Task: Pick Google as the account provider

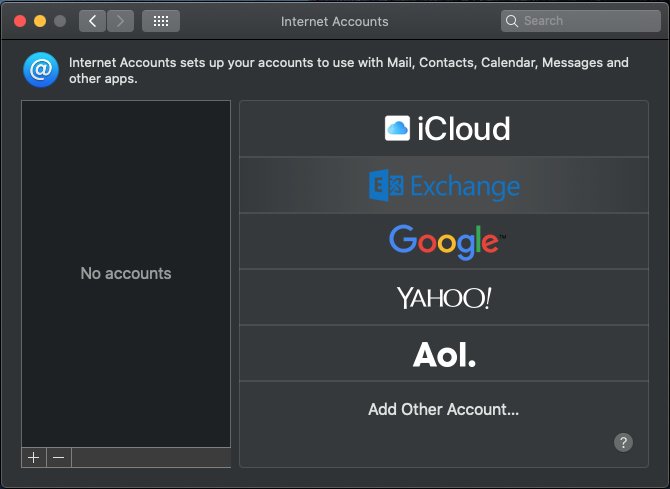Action: coord(446,241)
